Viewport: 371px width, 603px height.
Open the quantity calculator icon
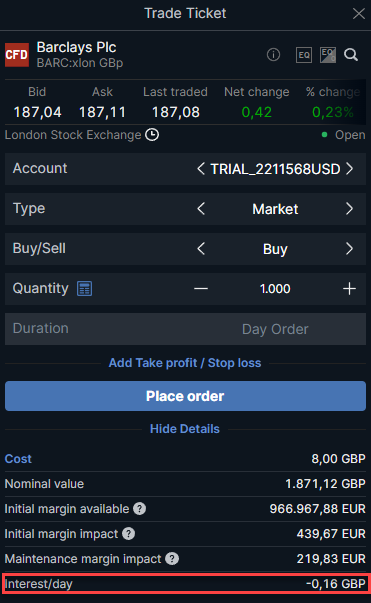[x=85, y=288]
